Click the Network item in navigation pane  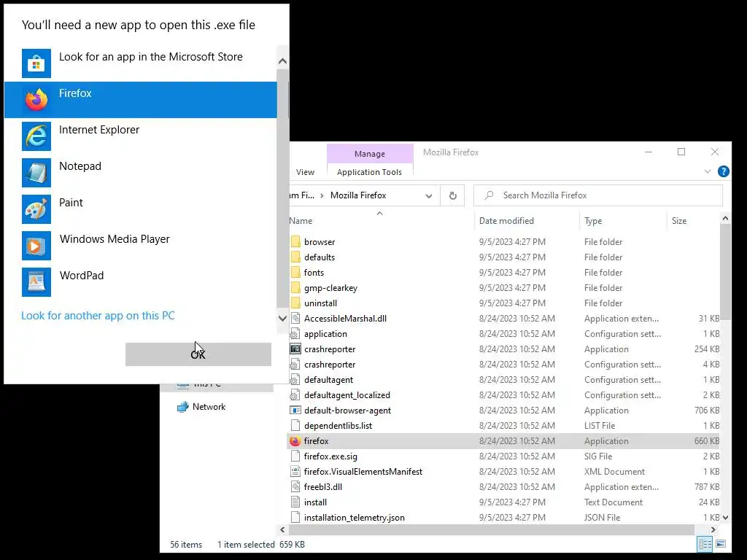(x=209, y=407)
